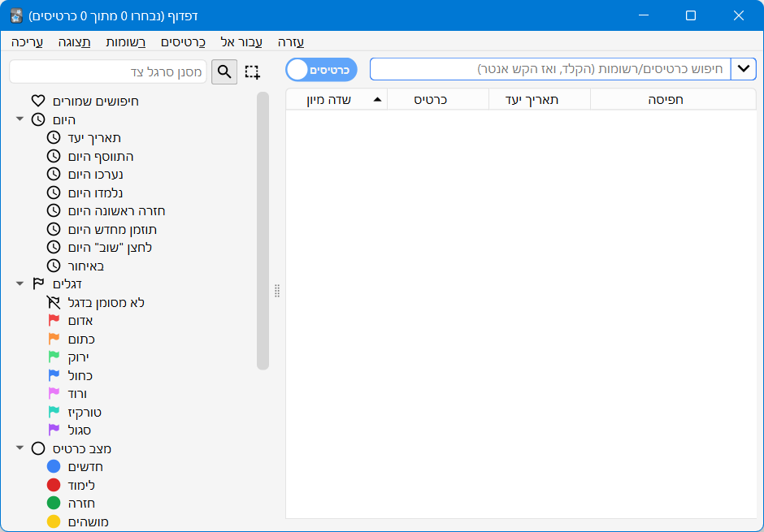Select the תאריך יעד sidebar text row
The image size is (764, 532).
pyautogui.click(x=94, y=138)
